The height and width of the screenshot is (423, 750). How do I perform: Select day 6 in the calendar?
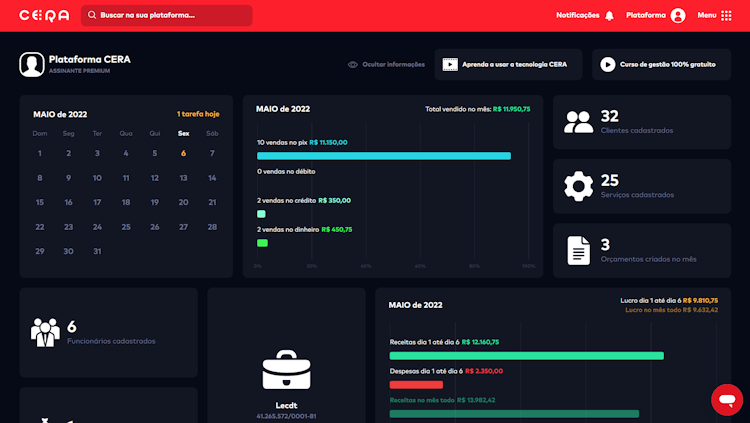(x=183, y=154)
